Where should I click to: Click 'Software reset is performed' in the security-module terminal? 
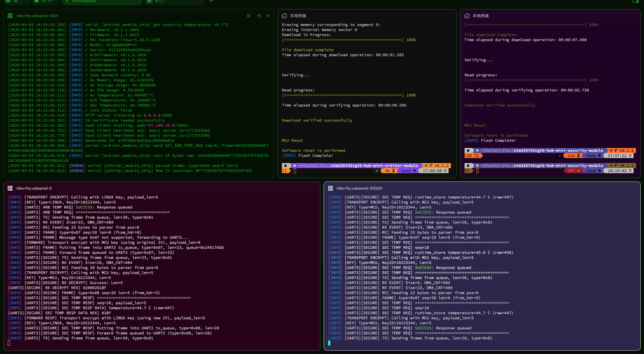[496, 135]
